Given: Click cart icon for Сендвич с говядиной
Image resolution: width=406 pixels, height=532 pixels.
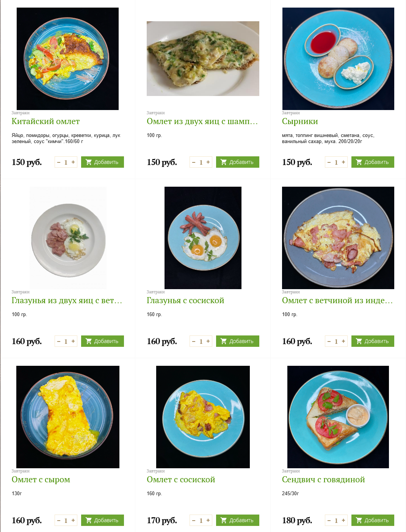Looking at the screenshot, I should tap(359, 520).
